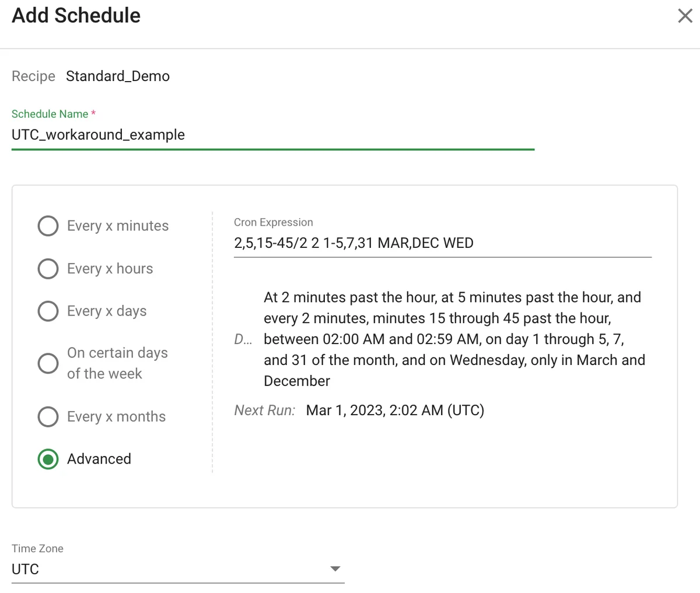Image resolution: width=700 pixels, height=593 pixels.
Task: Open the UTC time zone selector
Action: tap(175, 569)
